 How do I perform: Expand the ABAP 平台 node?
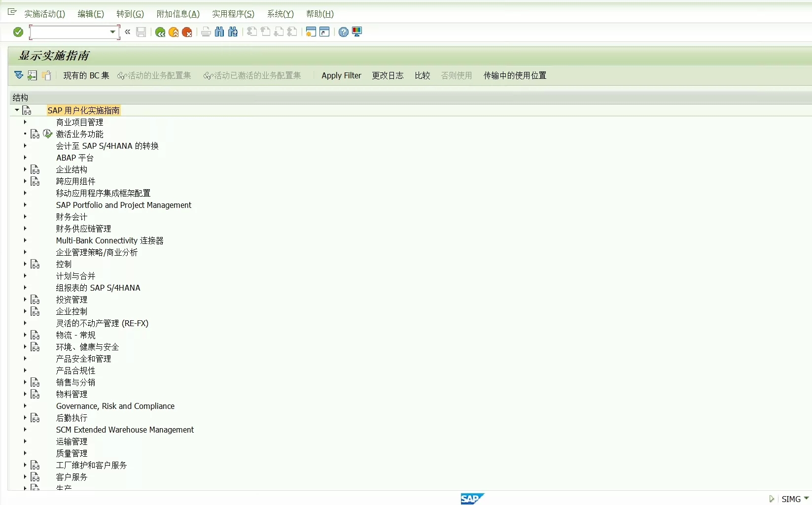(25, 157)
